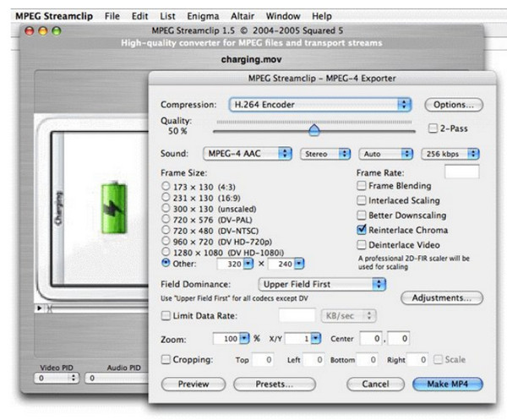Click the Preview button

tap(194, 385)
